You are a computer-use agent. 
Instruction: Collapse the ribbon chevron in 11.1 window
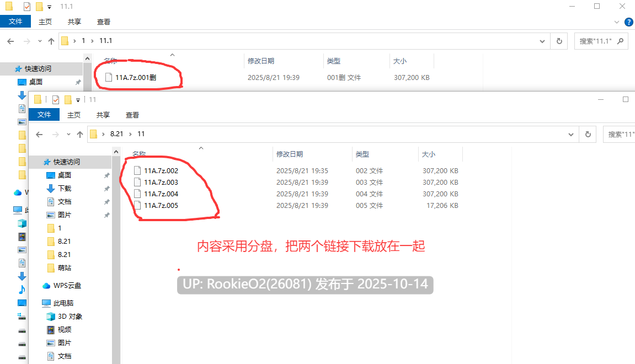[x=617, y=22]
